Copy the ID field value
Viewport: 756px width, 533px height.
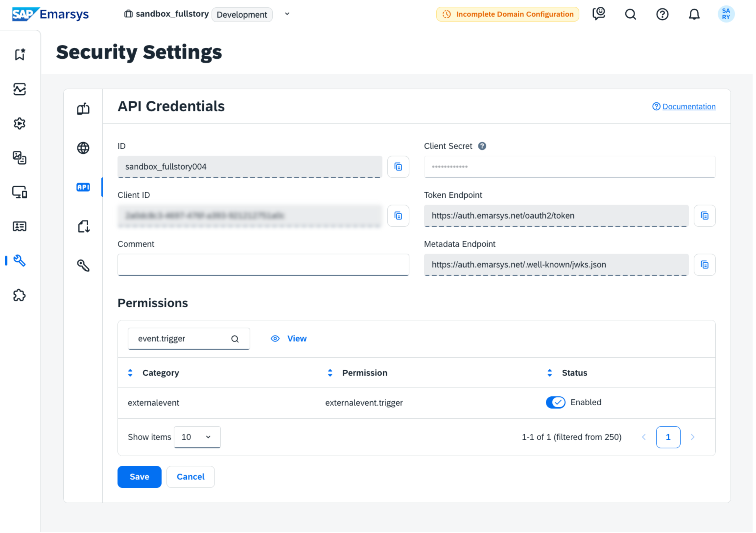click(x=398, y=167)
